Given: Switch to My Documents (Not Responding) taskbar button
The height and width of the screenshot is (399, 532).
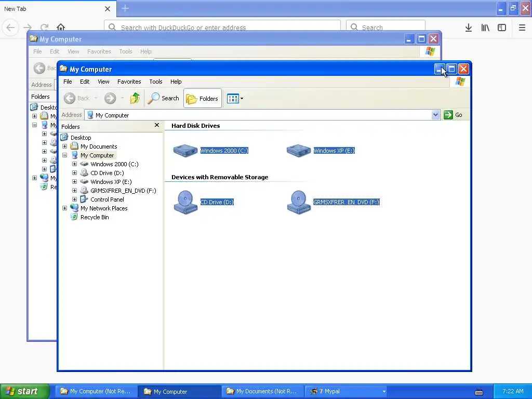Looking at the screenshot, I should [x=262, y=391].
